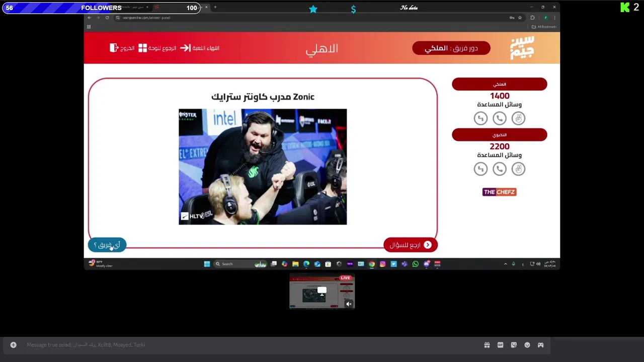Use الملكي team's phone call lifeline icon
The height and width of the screenshot is (362, 644).
coord(499,118)
